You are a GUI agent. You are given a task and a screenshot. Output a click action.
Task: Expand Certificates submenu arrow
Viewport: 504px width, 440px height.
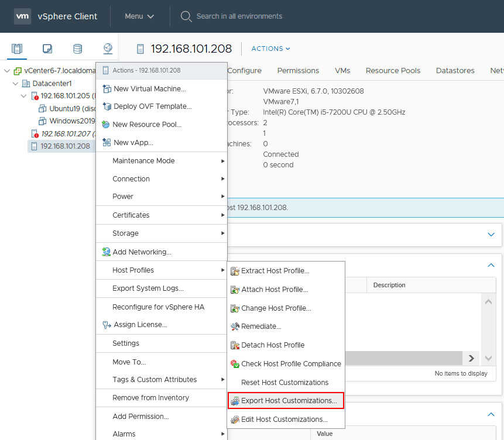[x=222, y=215]
